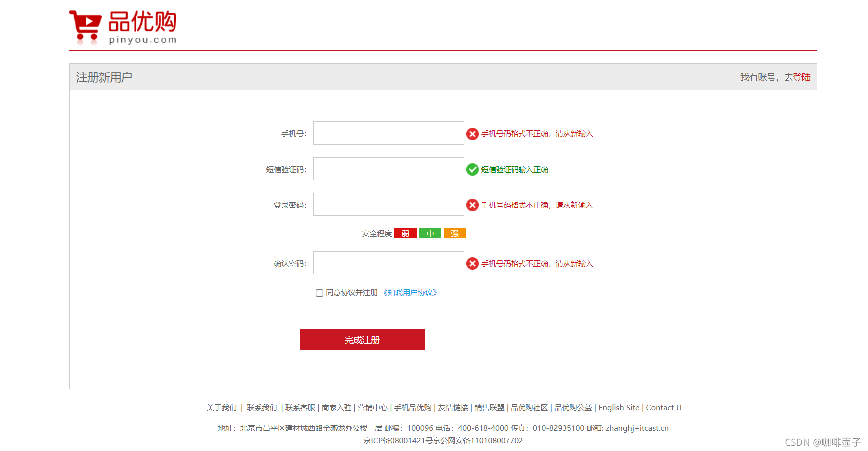Click the 联系客服 footer link
Viewport: 868px width, 451px height.
(299, 407)
